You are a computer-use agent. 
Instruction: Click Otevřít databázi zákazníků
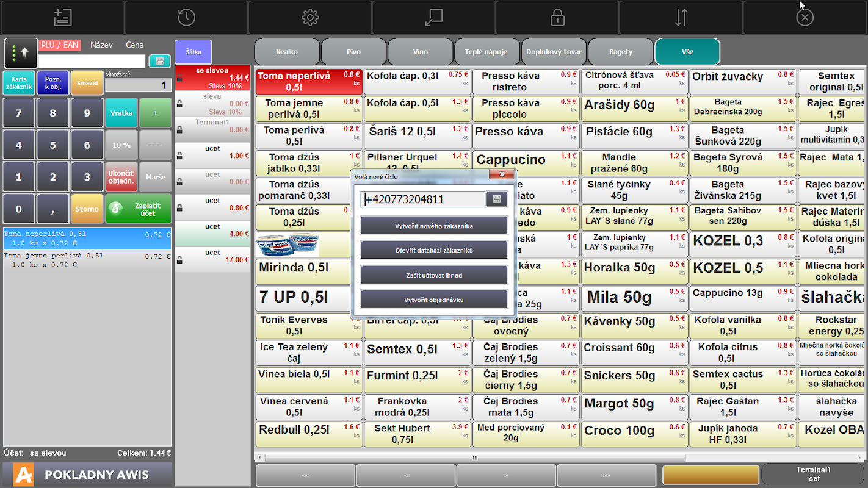(x=434, y=251)
